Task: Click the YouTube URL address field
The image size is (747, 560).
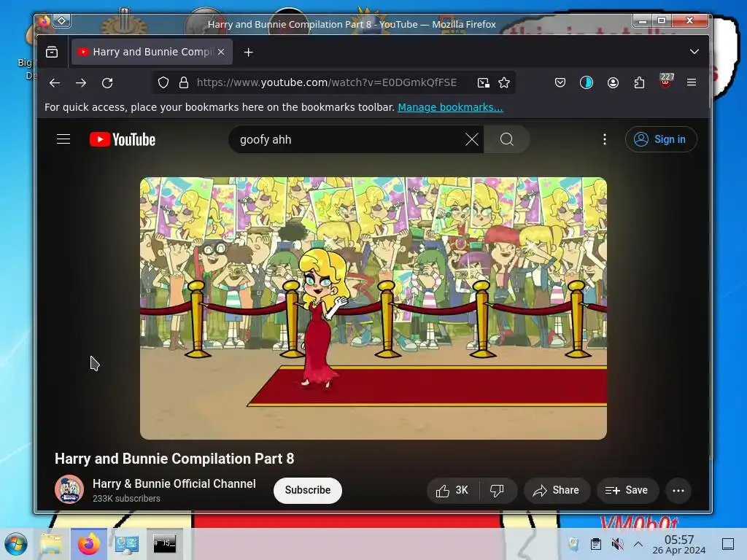Action: pos(326,83)
